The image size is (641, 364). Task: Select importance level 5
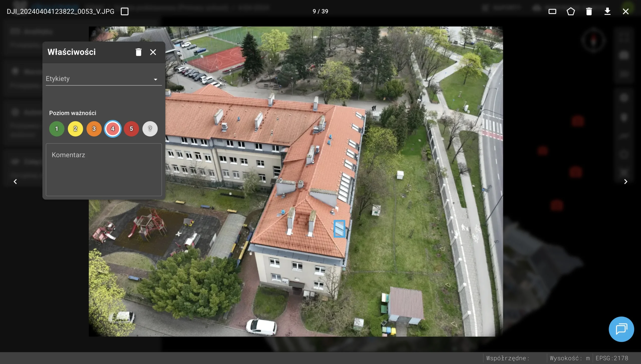pos(131,129)
